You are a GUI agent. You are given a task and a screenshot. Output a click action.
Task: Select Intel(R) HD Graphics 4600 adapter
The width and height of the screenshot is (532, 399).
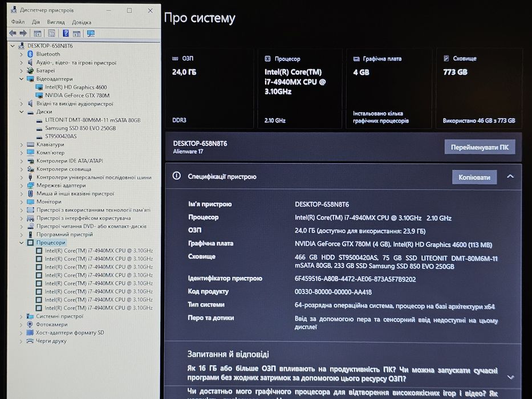(x=76, y=87)
